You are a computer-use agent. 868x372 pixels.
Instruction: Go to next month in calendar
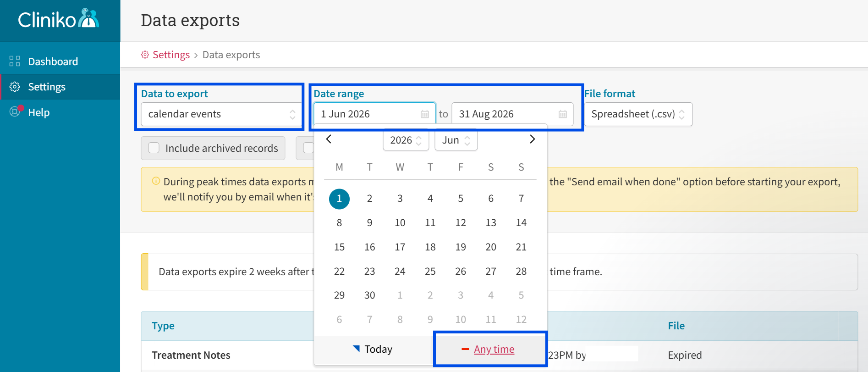click(x=532, y=139)
